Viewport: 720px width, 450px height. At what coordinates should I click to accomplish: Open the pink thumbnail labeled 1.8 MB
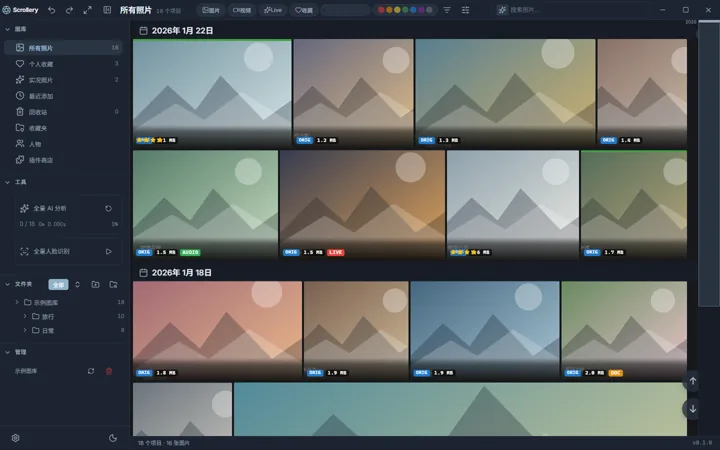217,330
